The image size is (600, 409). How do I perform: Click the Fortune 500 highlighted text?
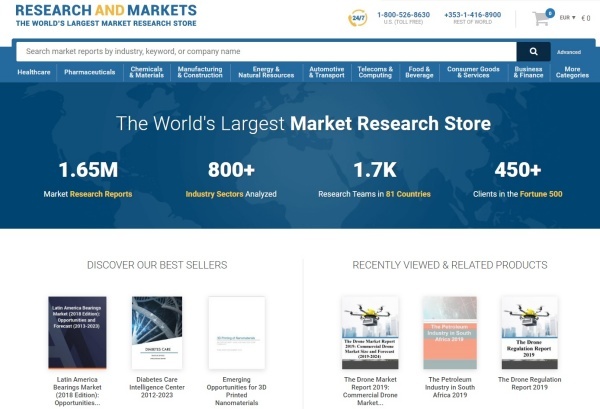(541, 194)
